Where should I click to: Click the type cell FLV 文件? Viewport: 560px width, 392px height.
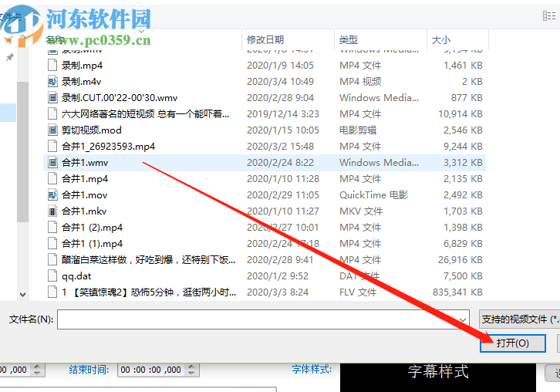[358, 292]
